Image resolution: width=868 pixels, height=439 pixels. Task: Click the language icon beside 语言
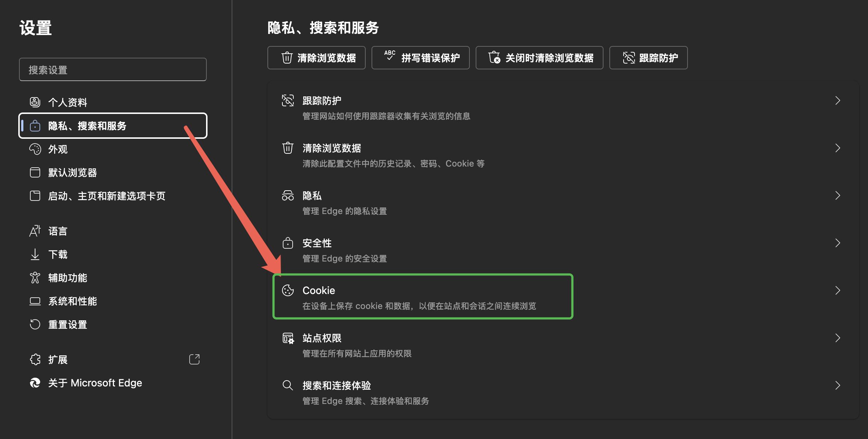35,231
